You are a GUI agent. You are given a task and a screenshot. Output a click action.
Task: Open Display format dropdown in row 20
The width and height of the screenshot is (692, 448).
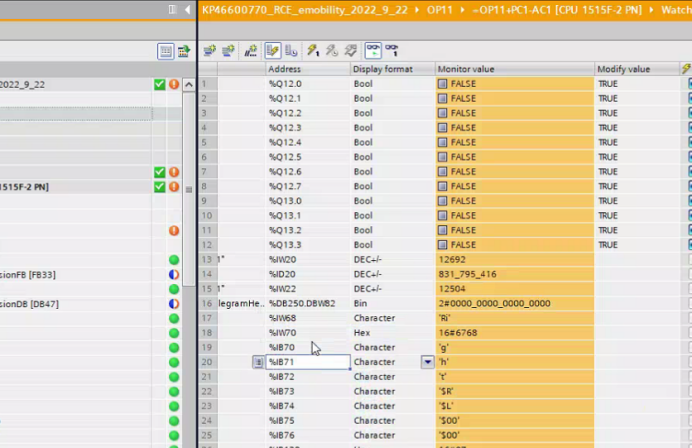point(428,362)
